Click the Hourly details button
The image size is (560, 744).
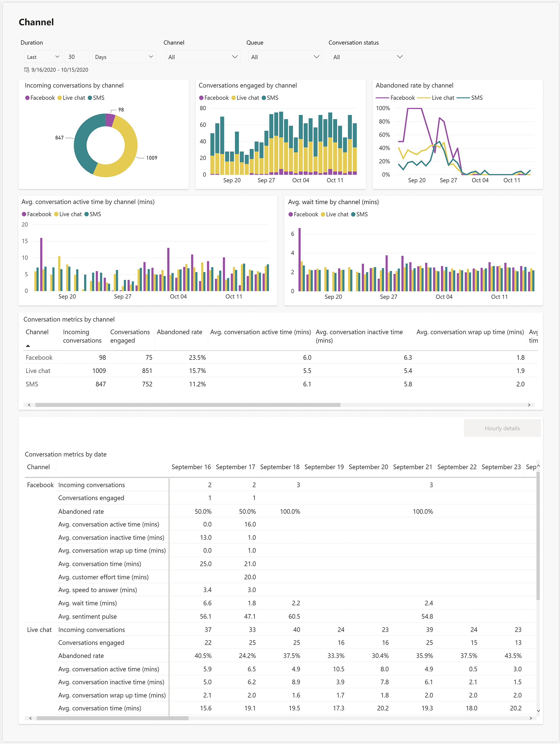coord(502,428)
